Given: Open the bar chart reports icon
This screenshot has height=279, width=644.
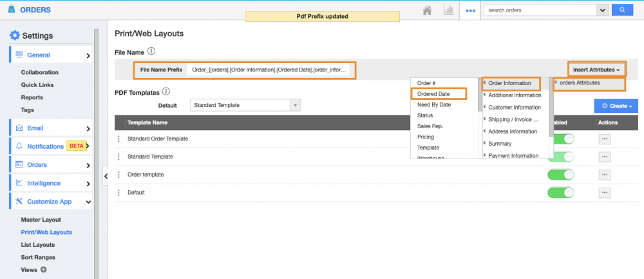Looking at the screenshot, I should pos(448,10).
